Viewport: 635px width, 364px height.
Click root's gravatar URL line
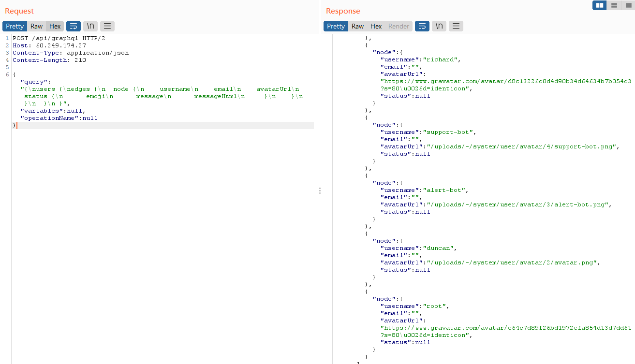(506, 328)
